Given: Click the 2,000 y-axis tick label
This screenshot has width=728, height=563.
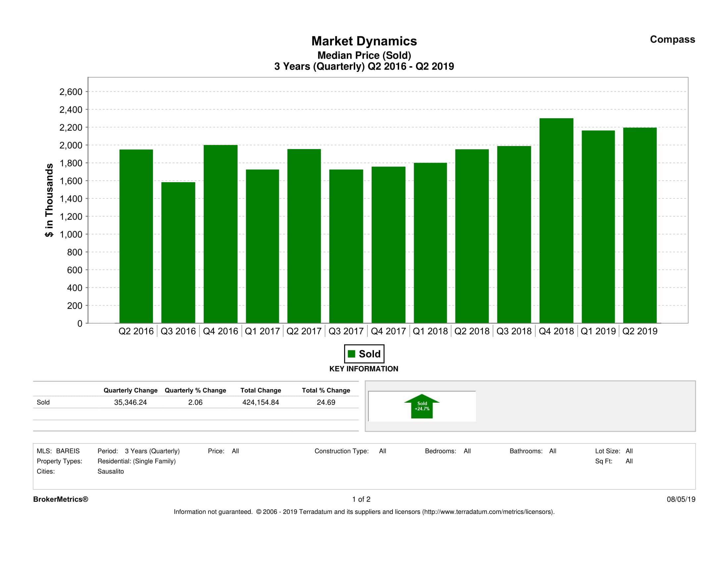Looking at the screenshot, I should point(71,145).
